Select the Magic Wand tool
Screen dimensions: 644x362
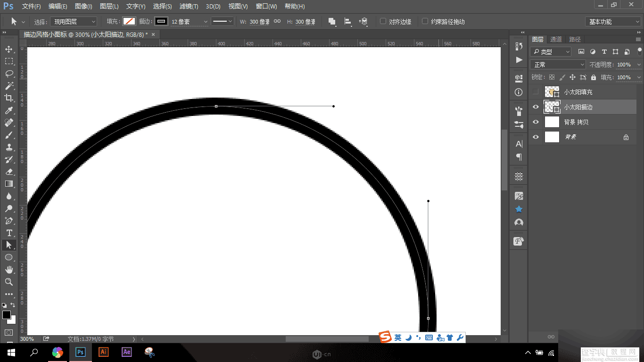click(8, 86)
